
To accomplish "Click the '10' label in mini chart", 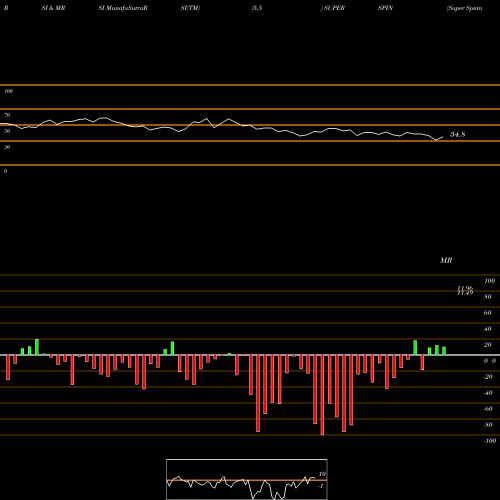I will point(322,474).
